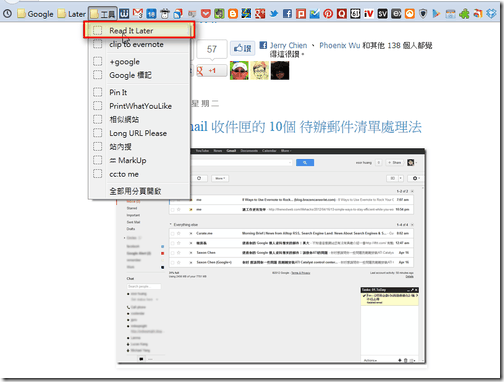Click the green puzzle piece bookmark
This screenshot has height=382, width=504.
[464, 14]
